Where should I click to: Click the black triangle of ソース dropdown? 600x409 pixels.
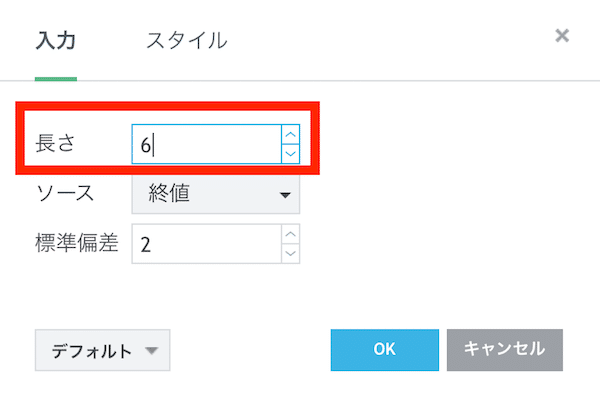tap(285, 195)
